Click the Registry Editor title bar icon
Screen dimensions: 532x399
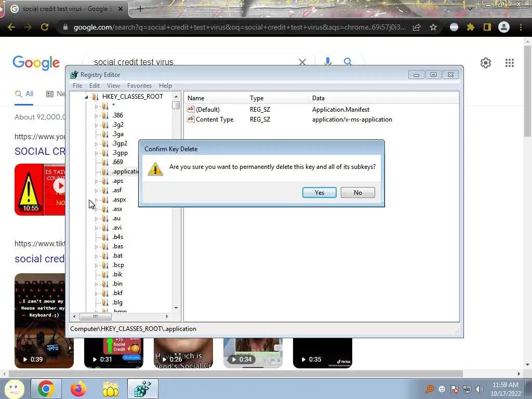[74, 75]
